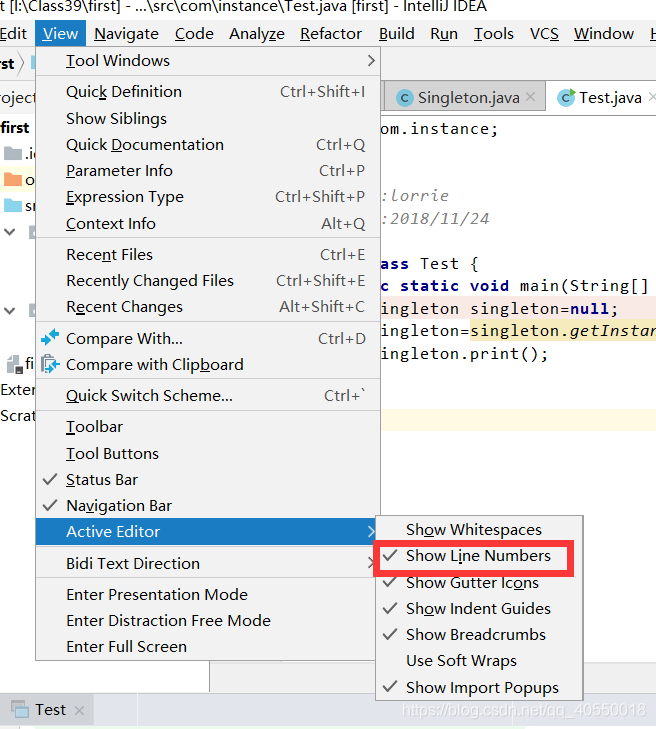Click the Test.java class icon in tab

[x=566, y=98]
